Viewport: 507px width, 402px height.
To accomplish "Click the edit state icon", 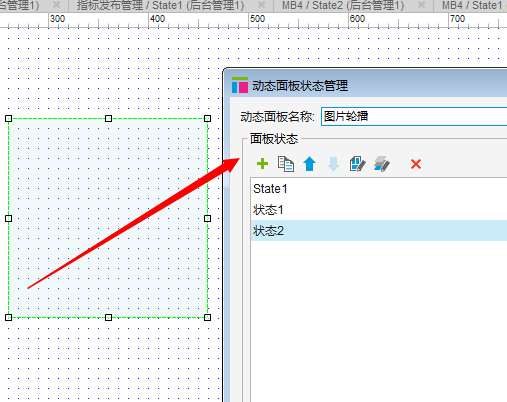I will pos(357,164).
